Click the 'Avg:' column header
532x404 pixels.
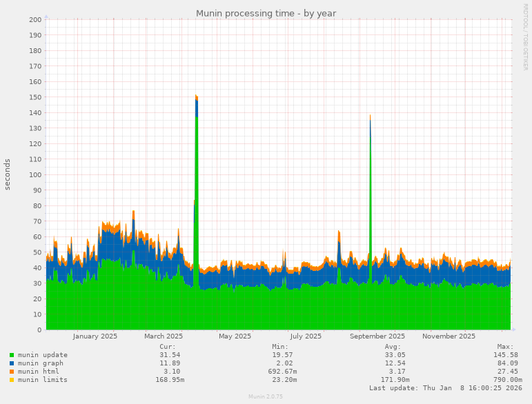(393, 347)
